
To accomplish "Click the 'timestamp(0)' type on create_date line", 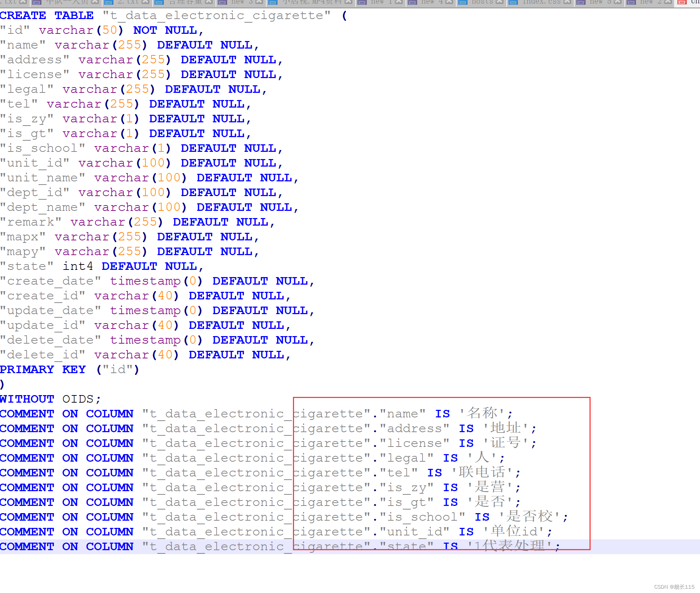I will tap(156, 281).
